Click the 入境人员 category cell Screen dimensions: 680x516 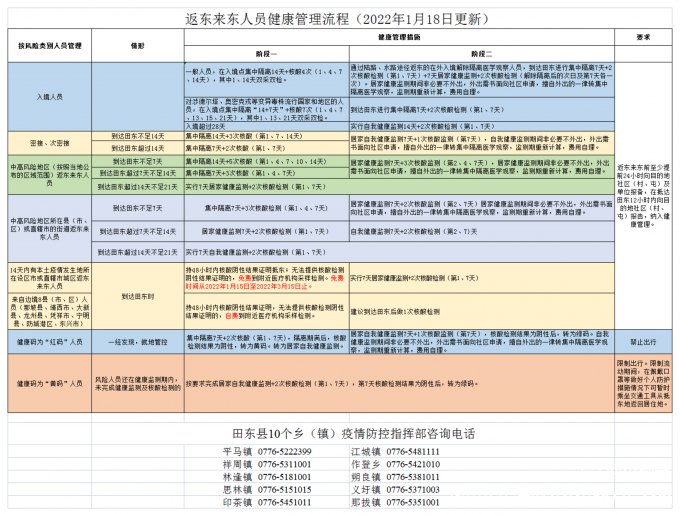[x=50, y=98]
